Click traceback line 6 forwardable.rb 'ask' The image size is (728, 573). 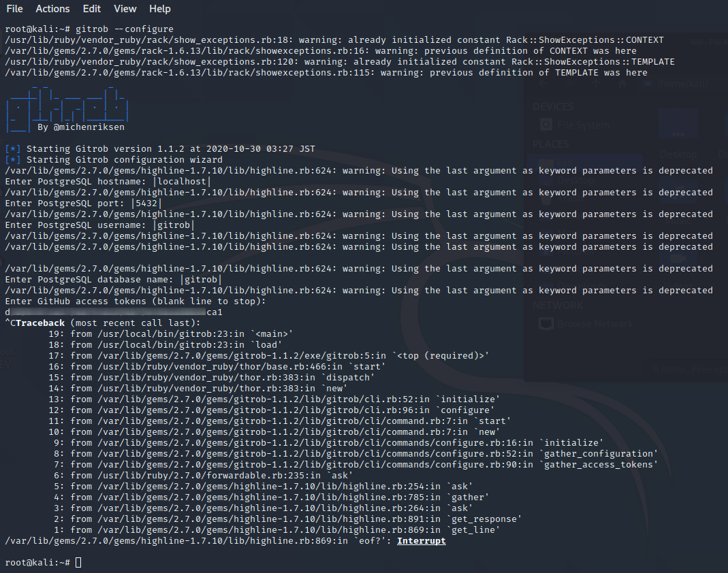click(203, 476)
